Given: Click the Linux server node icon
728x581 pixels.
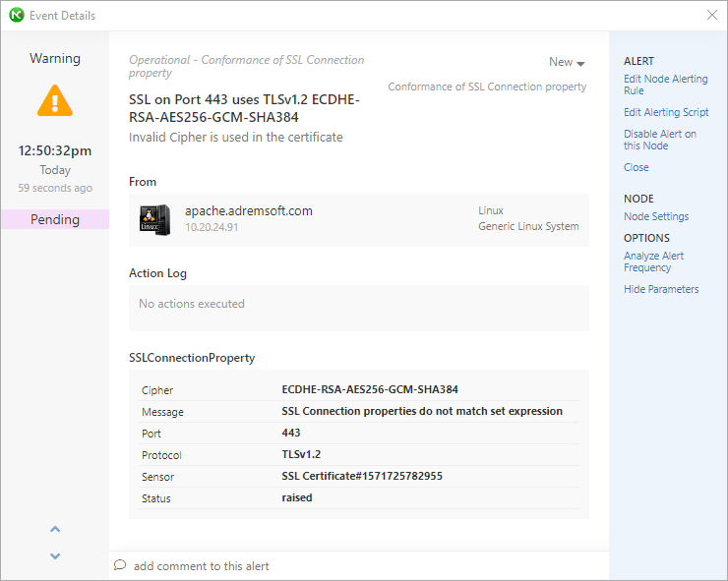Looking at the screenshot, I should [x=155, y=220].
